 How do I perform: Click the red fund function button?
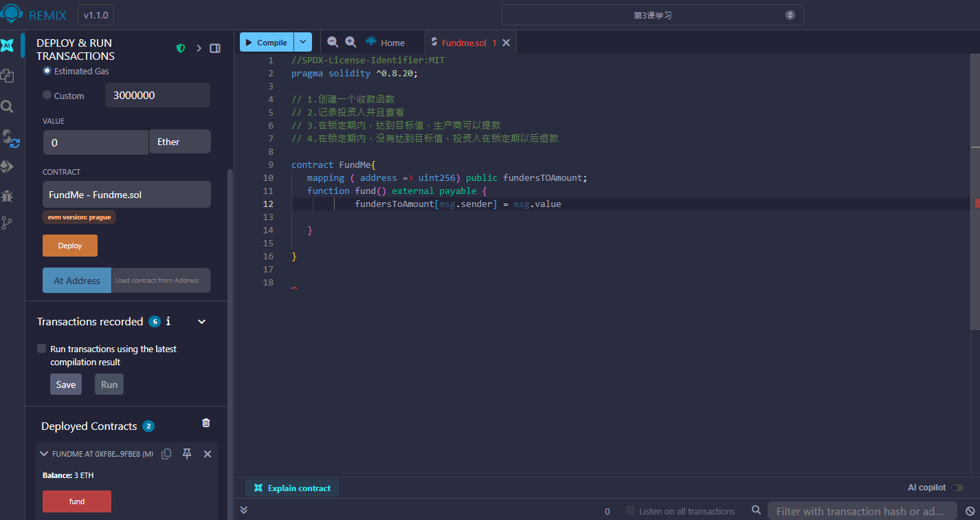coord(77,501)
